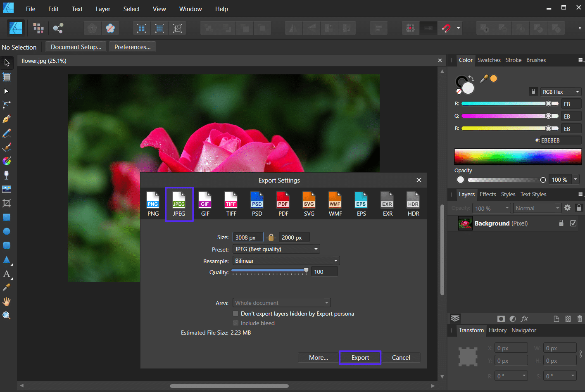
Task: Hide the Background layer via its checkbox
Action: point(573,223)
